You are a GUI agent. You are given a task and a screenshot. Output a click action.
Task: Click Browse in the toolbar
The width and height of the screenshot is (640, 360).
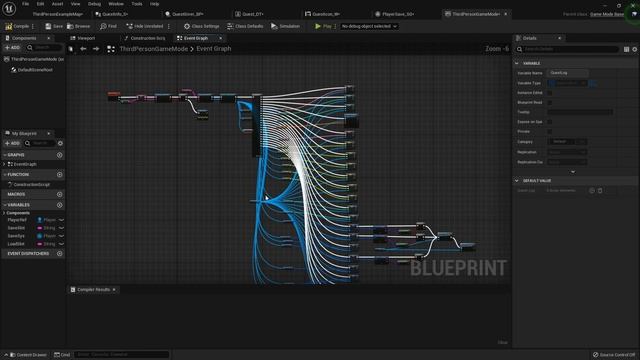tap(78, 26)
